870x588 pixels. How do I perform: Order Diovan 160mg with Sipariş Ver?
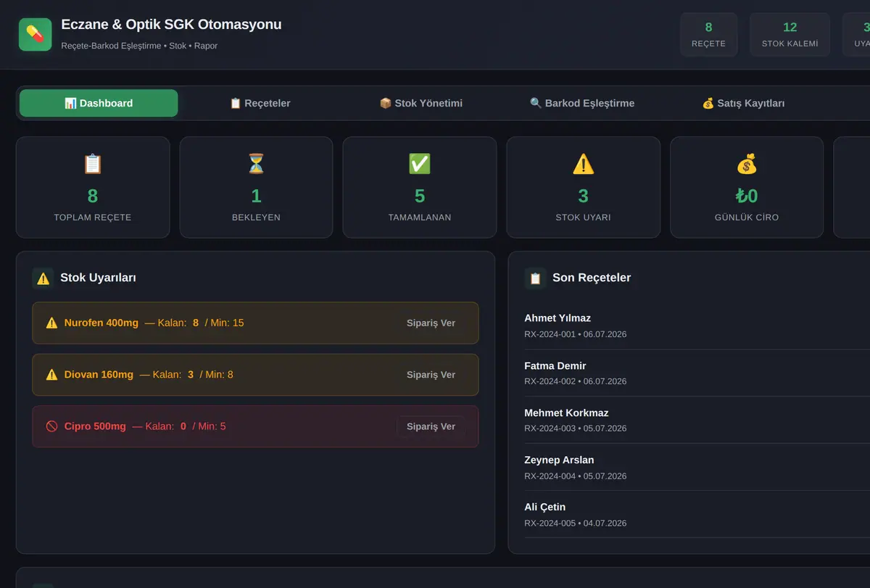click(x=431, y=374)
